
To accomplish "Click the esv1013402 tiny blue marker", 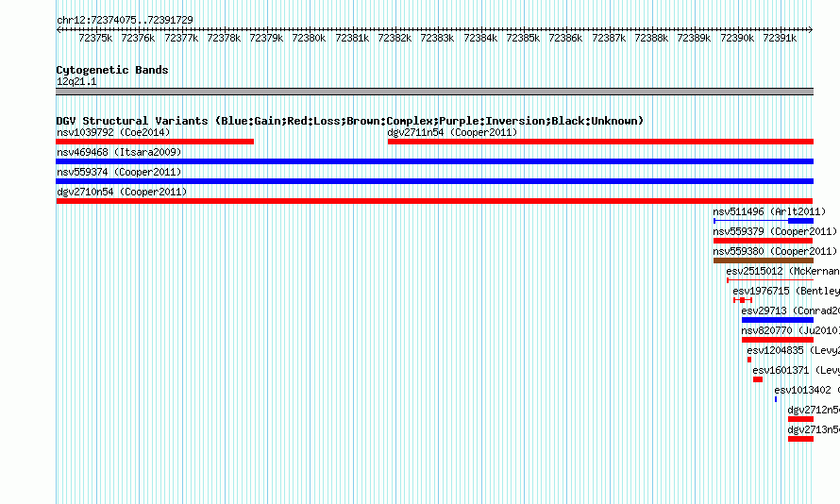I will (776, 399).
